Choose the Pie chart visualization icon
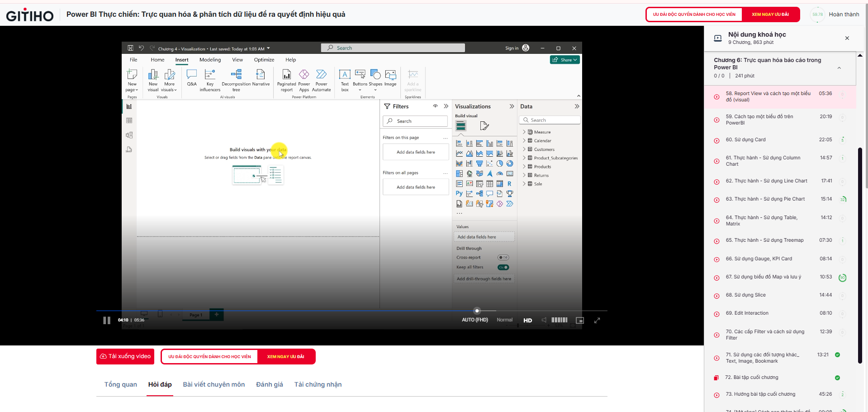 coord(500,163)
